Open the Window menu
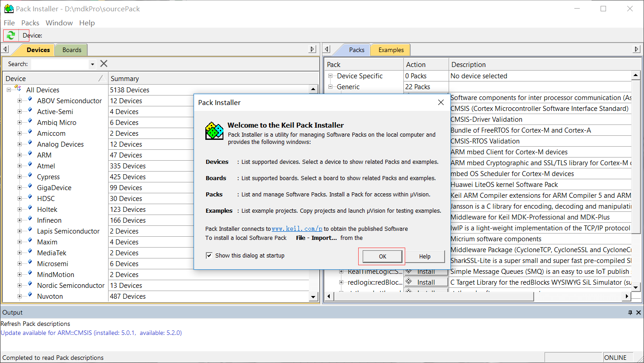The width and height of the screenshot is (644, 363). (x=59, y=23)
